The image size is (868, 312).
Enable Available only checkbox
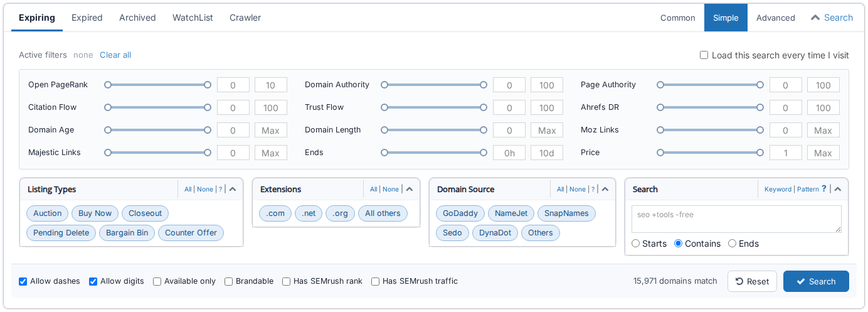coord(157,281)
